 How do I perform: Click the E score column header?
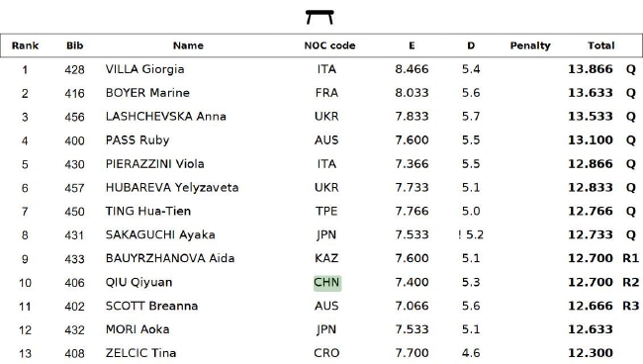coord(412,45)
